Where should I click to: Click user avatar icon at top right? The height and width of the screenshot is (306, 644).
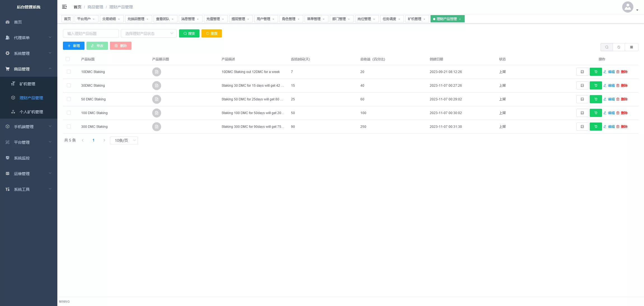[x=627, y=7]
